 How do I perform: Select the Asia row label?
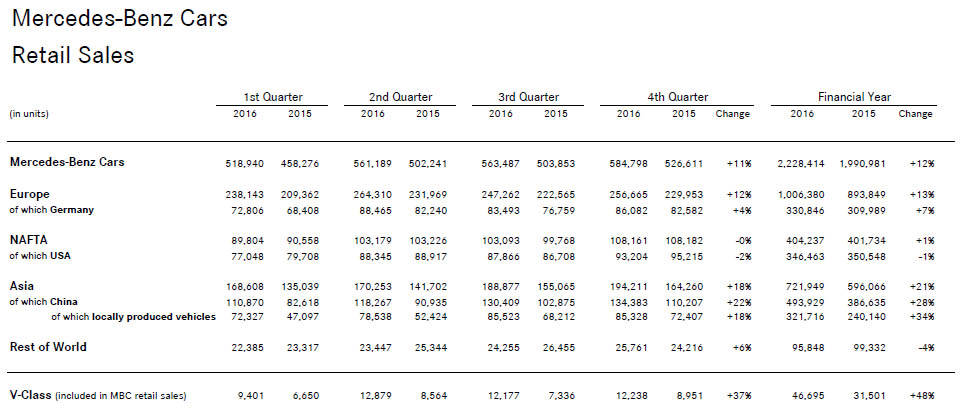pyautogui.click(x=22, y=285)
